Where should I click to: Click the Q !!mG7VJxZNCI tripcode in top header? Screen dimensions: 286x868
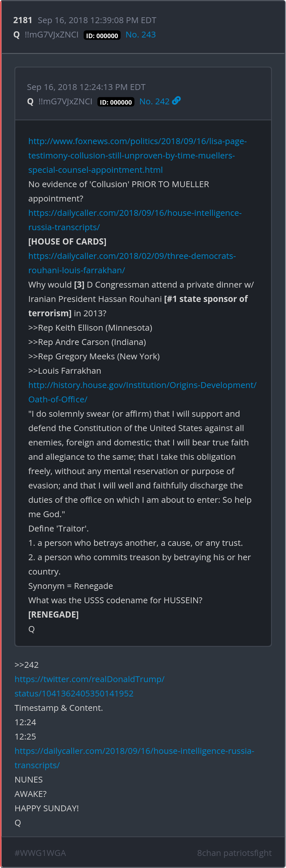pyautogui.click(x=46, y=35)
